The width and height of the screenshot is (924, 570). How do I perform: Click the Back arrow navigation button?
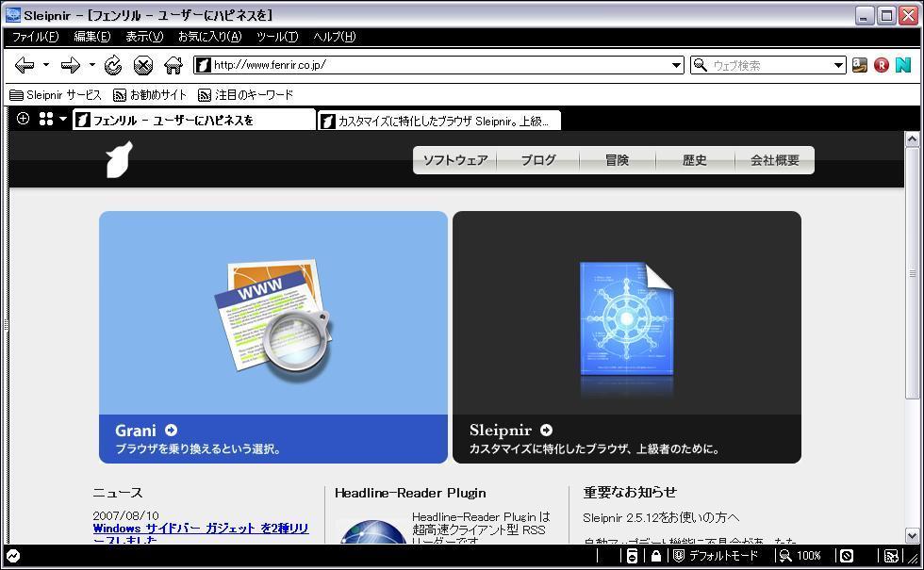(25, 65)
